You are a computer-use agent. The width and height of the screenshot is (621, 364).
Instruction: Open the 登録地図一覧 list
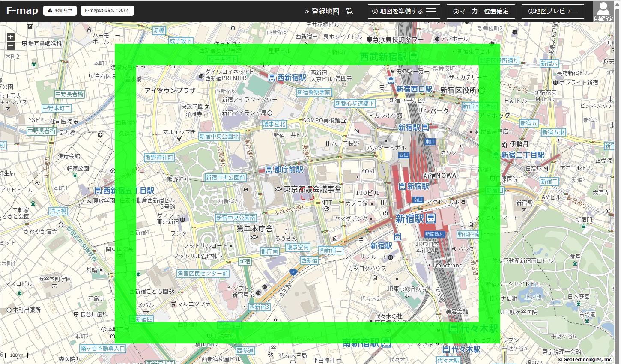pyautogui.click(x=329, y=12)
